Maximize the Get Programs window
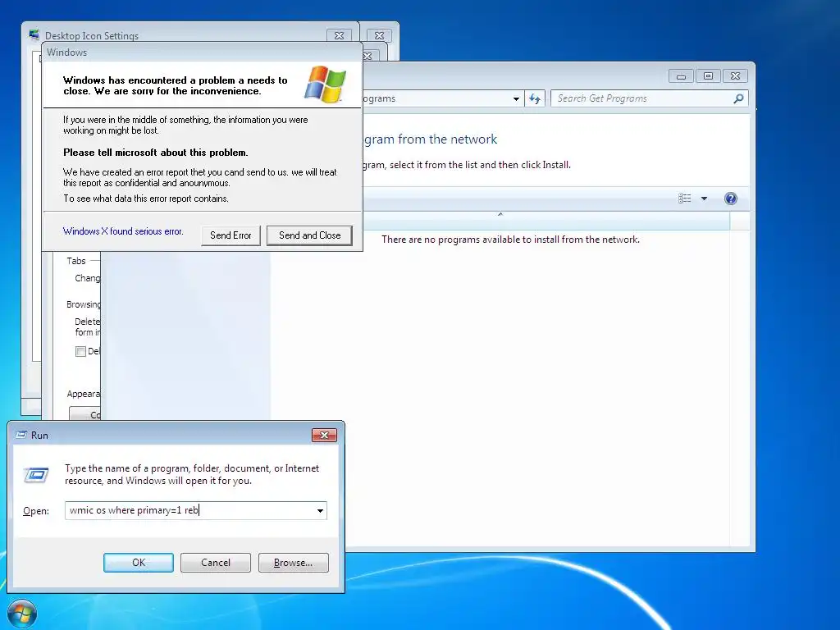 coord(708,76)
